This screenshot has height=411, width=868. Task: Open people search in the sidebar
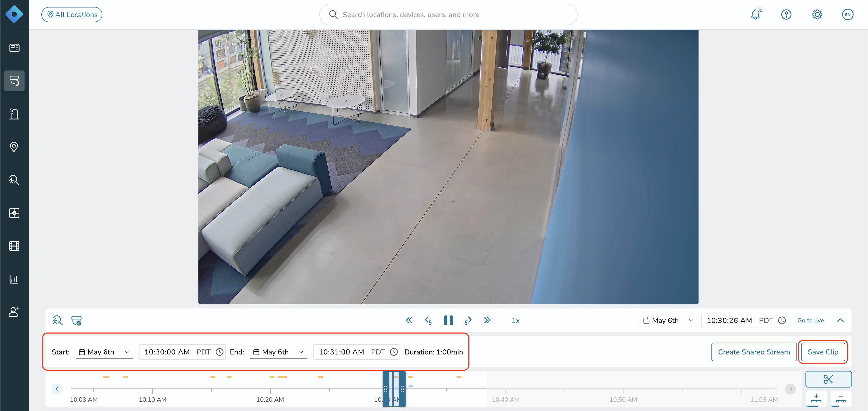coord(14,180)
